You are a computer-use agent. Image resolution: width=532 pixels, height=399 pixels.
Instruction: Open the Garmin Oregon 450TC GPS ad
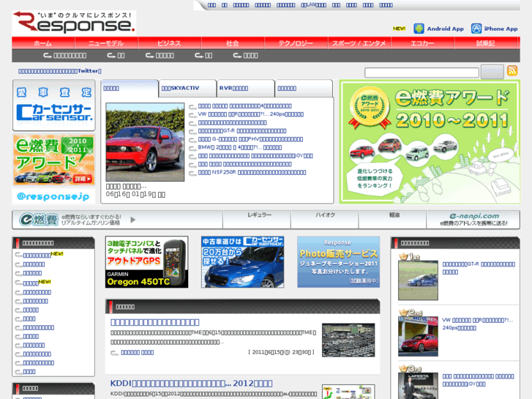pyautogui.click(x=146, y=262)
